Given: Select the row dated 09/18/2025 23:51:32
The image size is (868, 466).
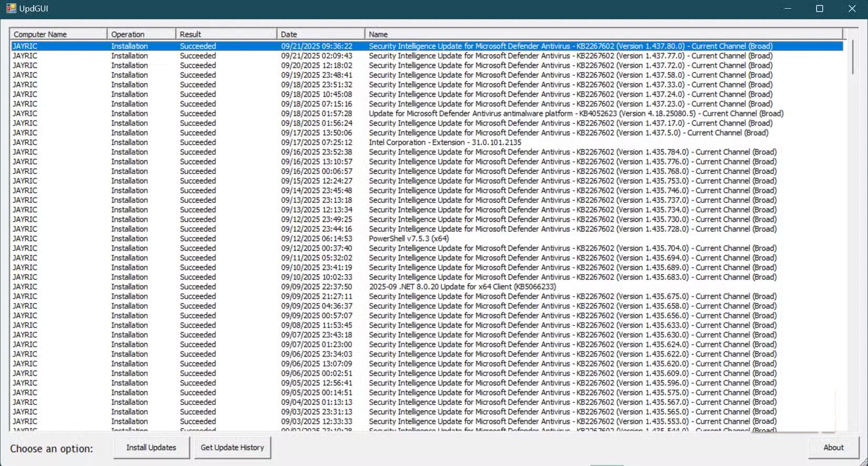Looking at the screenshot, I should [427, 85].
